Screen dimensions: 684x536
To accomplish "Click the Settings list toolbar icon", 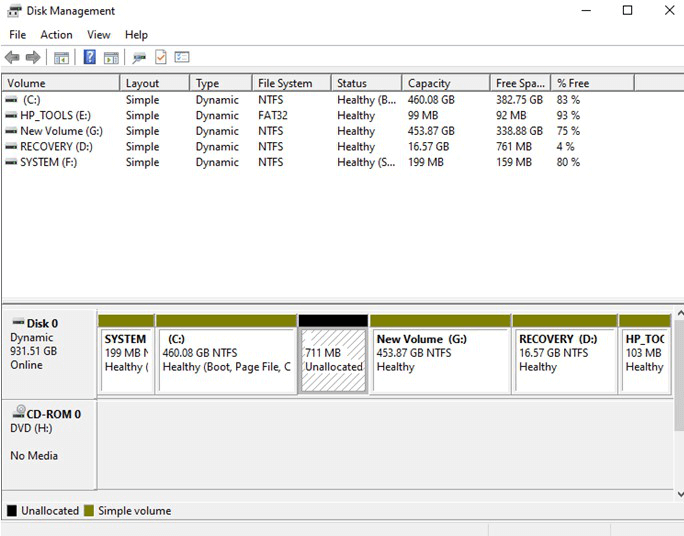I will (x=182, y=57).
